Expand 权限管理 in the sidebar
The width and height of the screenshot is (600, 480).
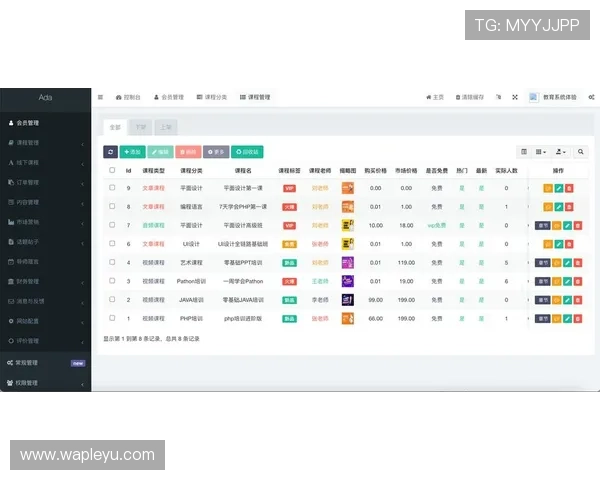(46, 383)
